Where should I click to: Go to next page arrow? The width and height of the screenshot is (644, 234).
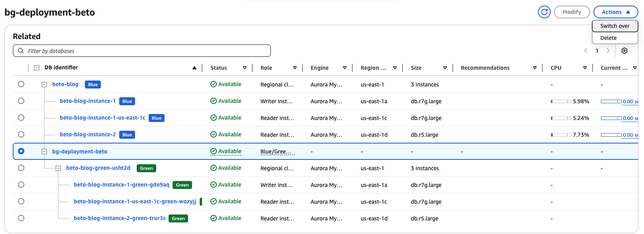tap(608, 51)
